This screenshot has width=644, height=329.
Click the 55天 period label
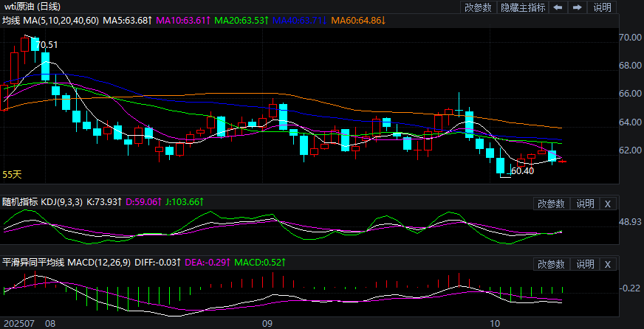coord(13,175)
